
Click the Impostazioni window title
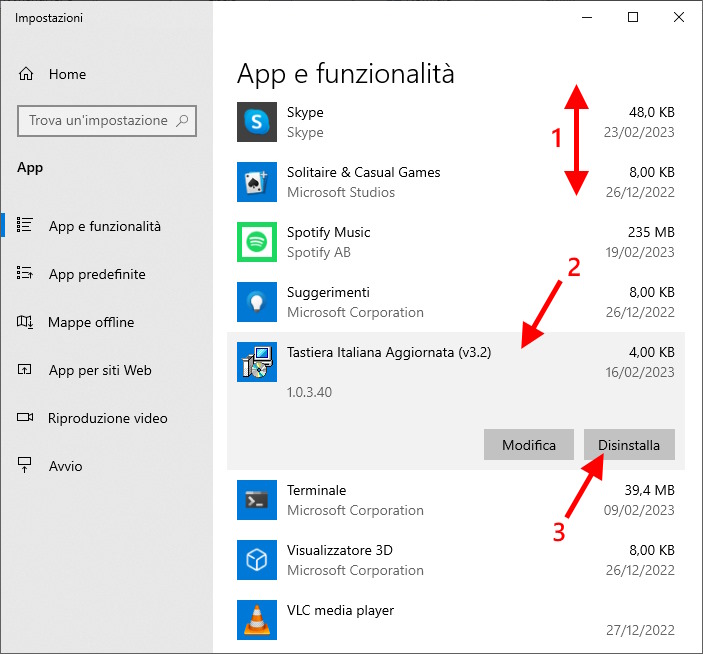tap(49, 18)
